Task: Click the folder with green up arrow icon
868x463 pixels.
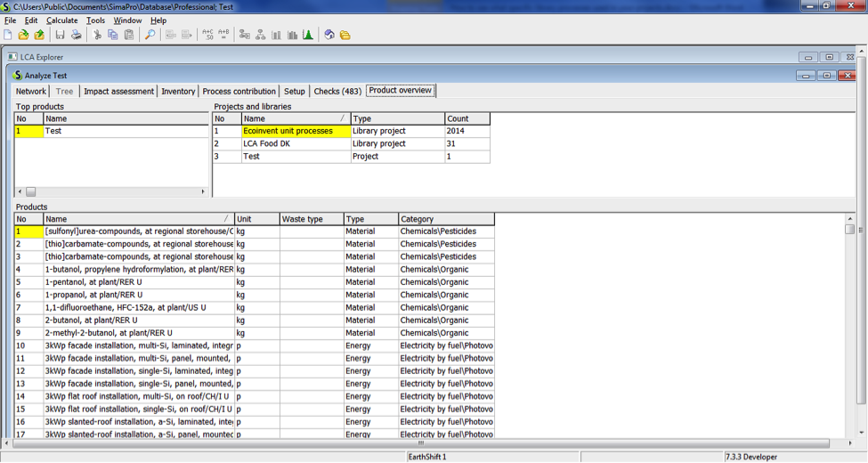Action: click(39, 35)
